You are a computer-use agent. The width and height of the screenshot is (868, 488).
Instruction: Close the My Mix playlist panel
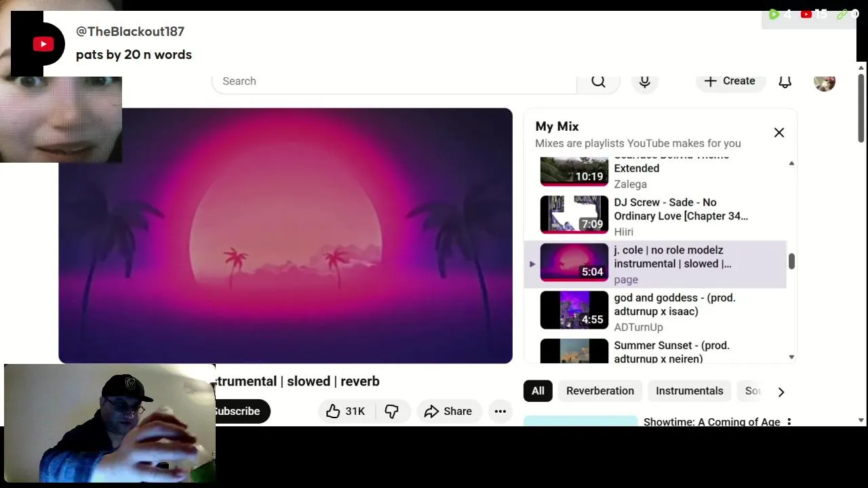(x=779, y=133)
